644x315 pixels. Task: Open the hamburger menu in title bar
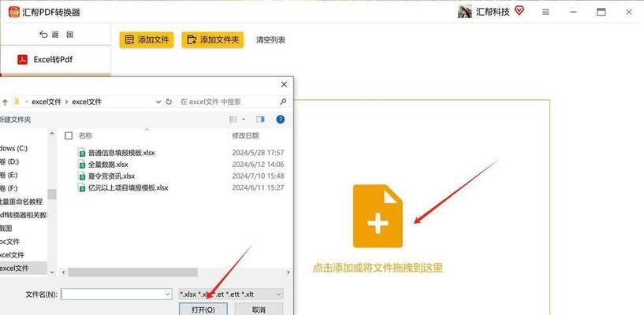coord(545,13)
